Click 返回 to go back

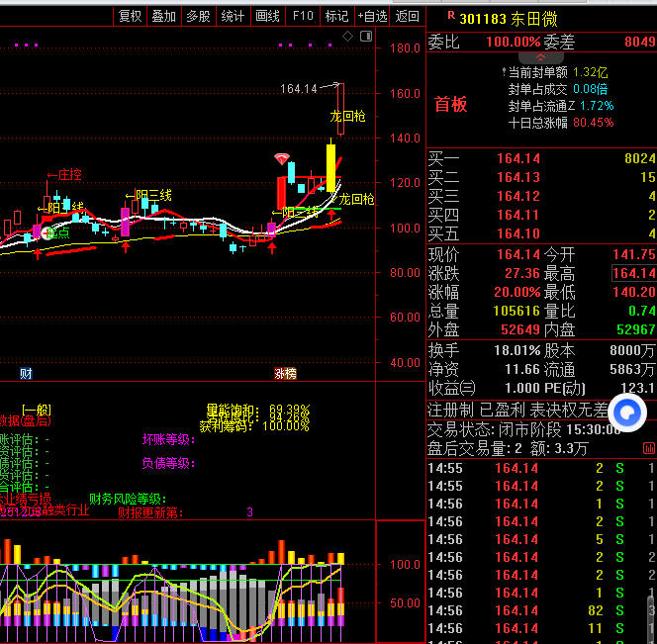[407, 16]
